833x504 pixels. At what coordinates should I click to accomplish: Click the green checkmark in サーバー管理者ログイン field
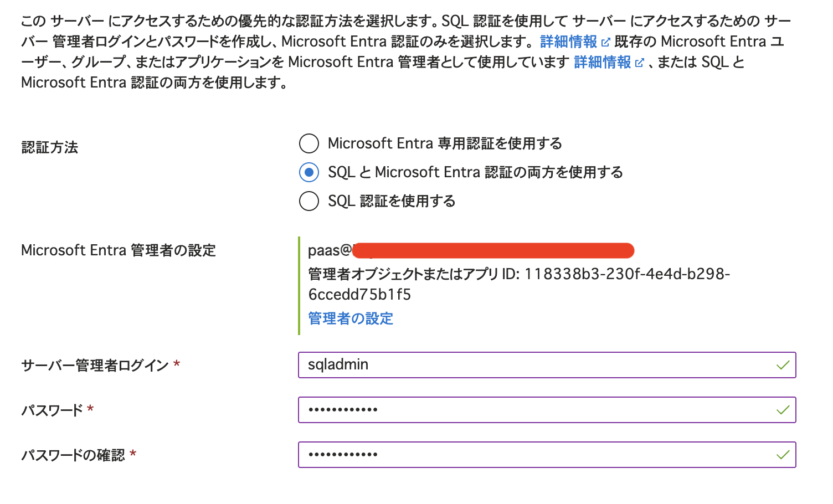click(783, 365)
